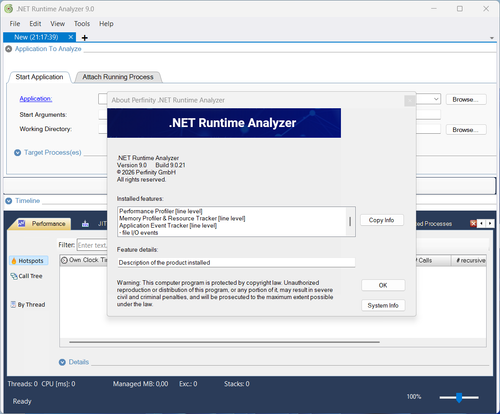Open the View menu
500x414 pixels.
tap(57, 24)
